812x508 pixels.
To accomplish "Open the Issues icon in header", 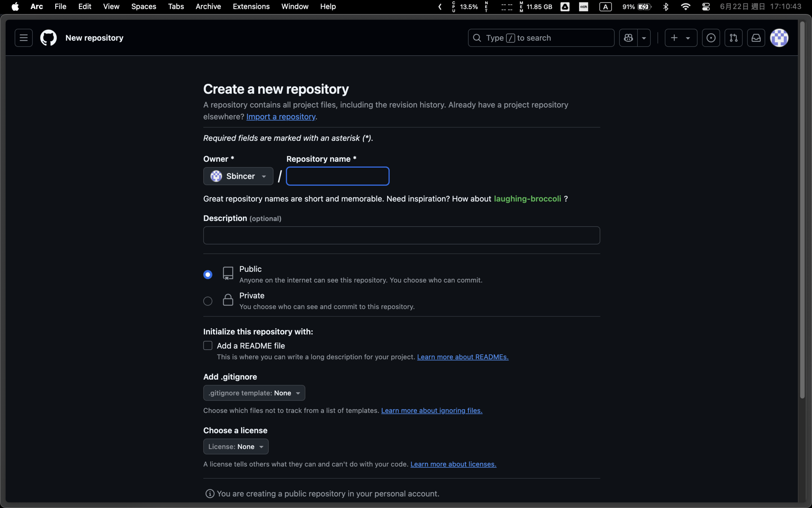I will pos(710,38).
